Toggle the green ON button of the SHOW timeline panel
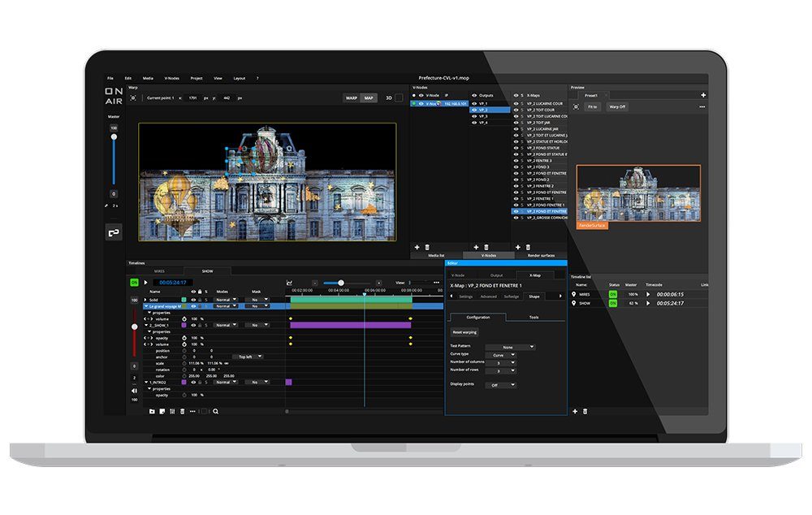 (134, 283)
